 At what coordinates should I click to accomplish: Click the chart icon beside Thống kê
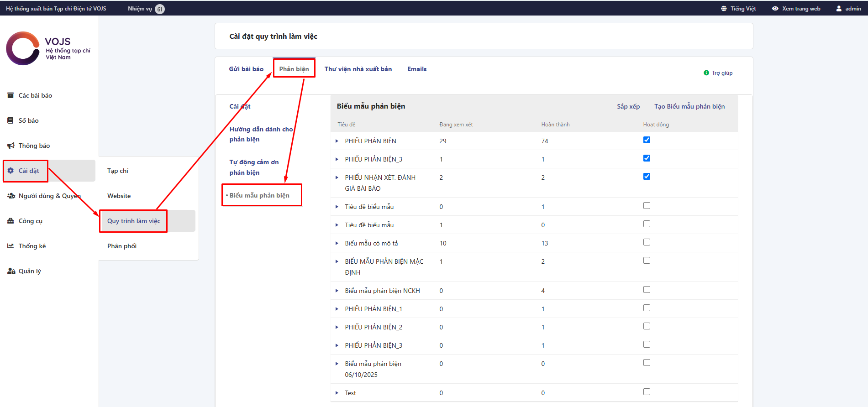click(x=11, y=246)
